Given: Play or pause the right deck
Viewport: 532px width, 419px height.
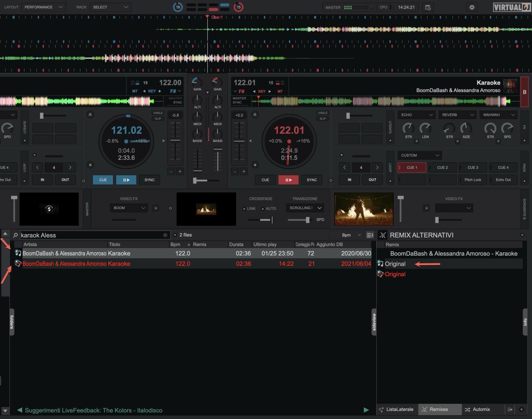Looking at the screenshot, I should tap(288, 180).
